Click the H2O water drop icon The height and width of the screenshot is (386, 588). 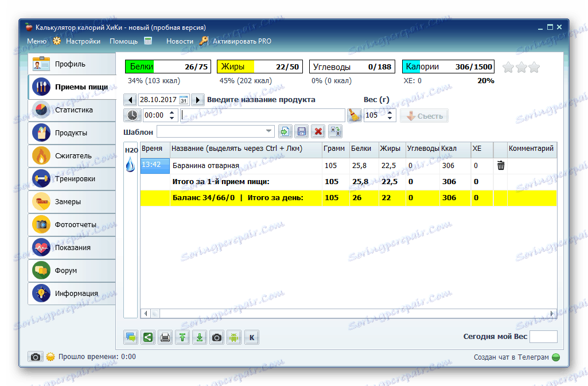(130, 165)
